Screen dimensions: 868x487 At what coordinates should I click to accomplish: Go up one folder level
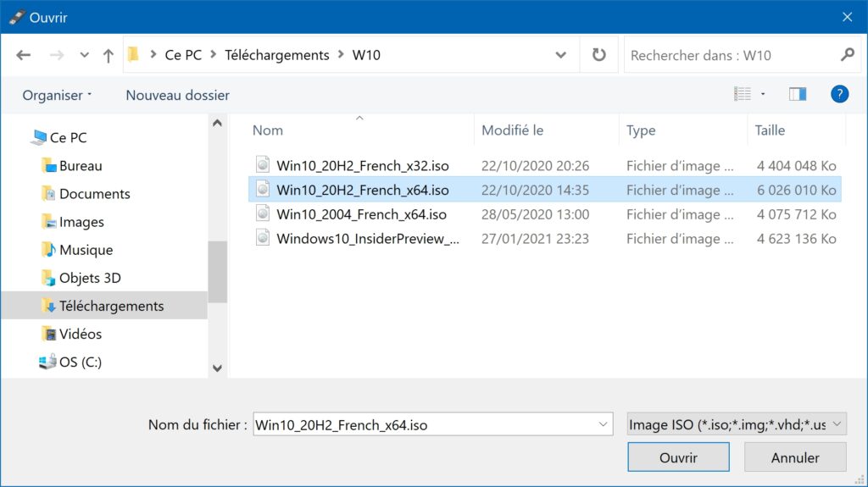pyautogui.click(x=108, y=55)
